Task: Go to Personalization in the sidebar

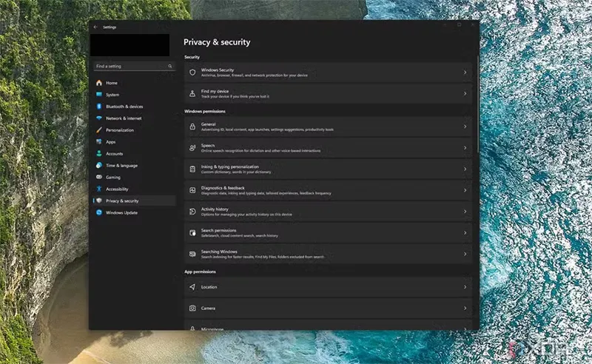Action: (119, 130)
